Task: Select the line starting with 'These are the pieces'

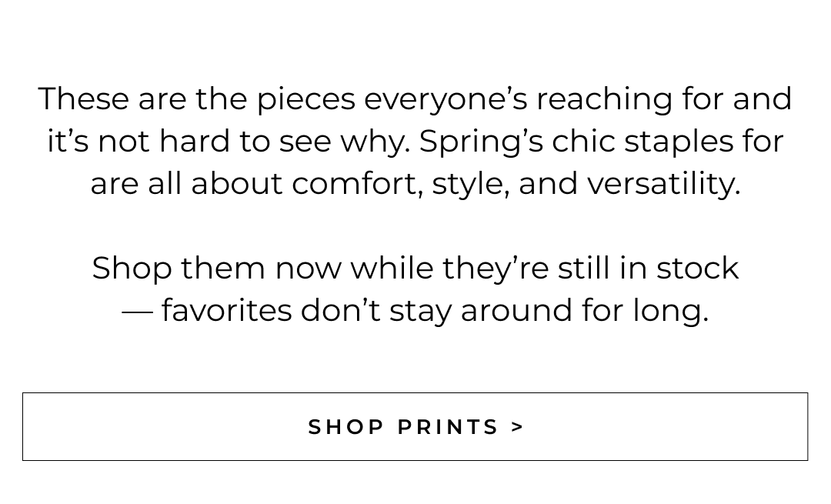Action: [x=415, y=99]
